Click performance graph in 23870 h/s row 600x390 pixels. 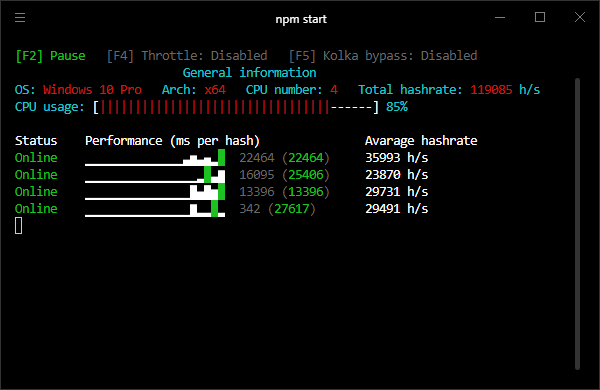point(155,175)
